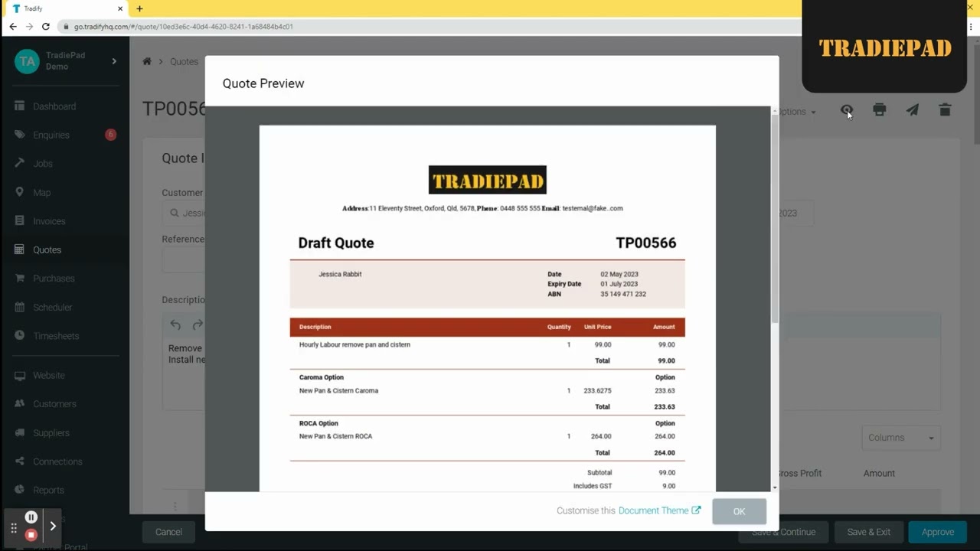
Task: Expand the TradiePad Demo account chevron
Action: (114, 61)
